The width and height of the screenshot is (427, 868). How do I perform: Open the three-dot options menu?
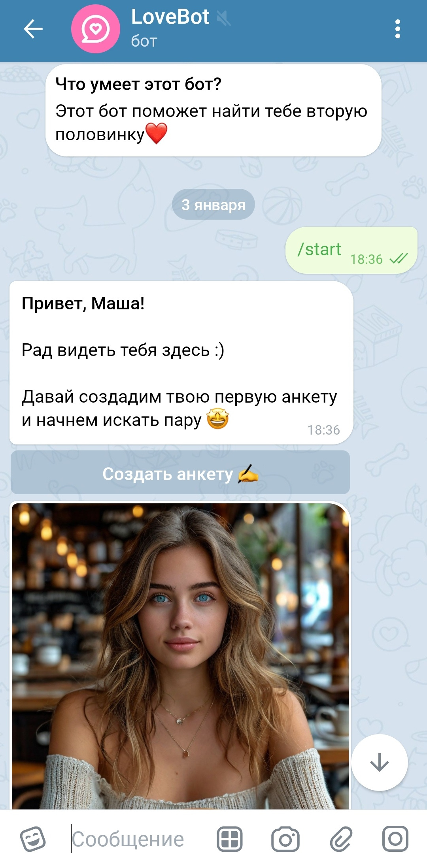(x=398, y=29)
